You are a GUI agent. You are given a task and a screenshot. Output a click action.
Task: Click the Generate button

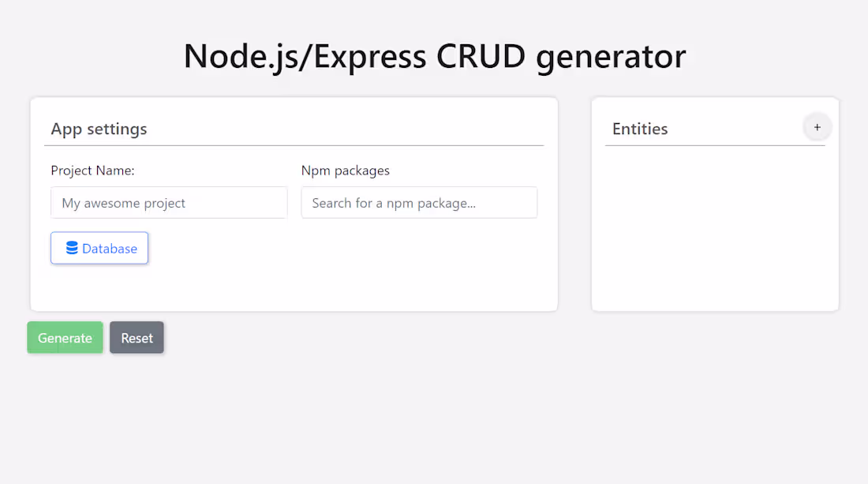tap(65, 337)
